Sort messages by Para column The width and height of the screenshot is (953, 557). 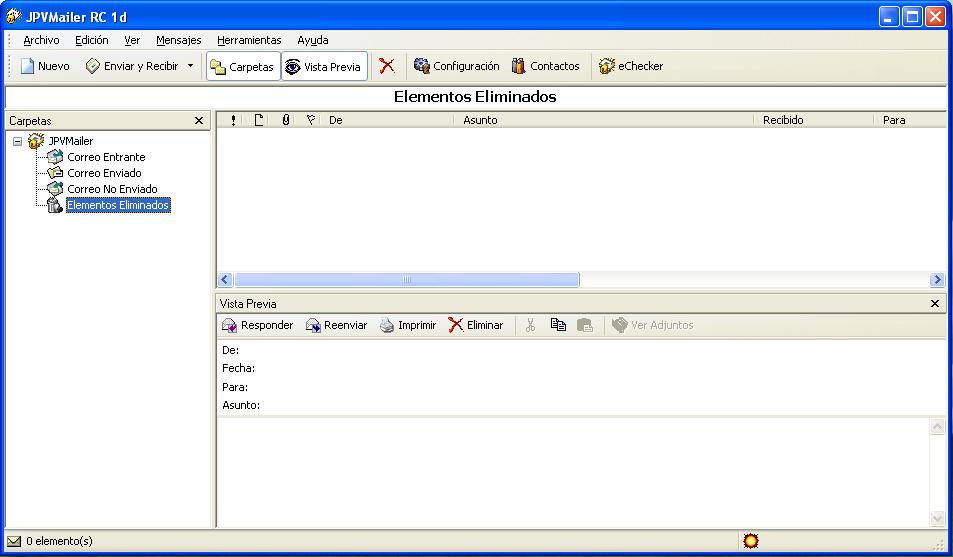pos(910,120)
